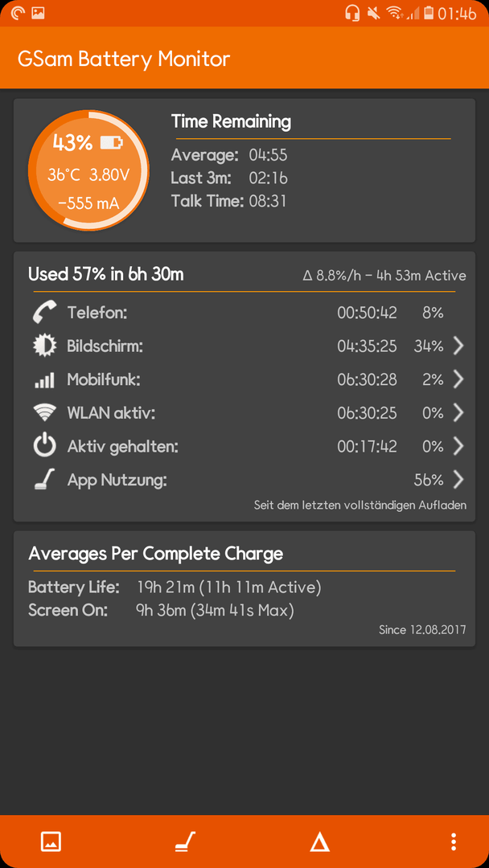Tap the power icon beside Aktiv gehalten
Screen dimensions: 489x868
45,446
